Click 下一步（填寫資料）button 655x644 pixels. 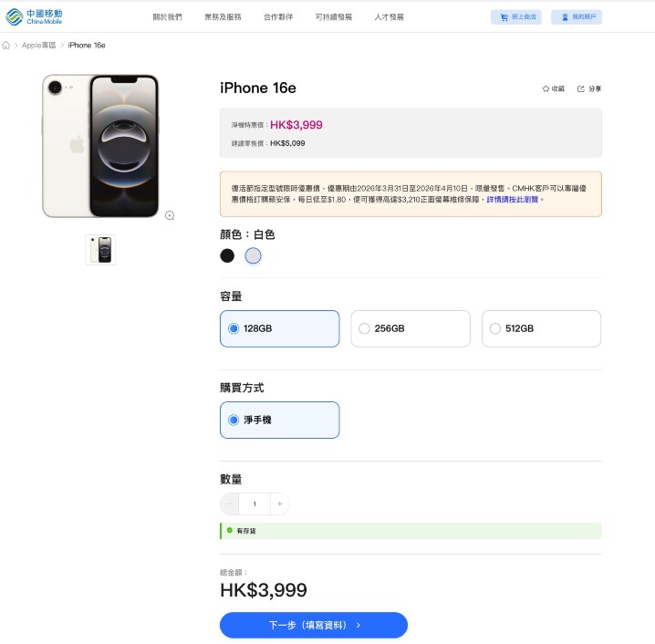[x=313, y=625]
